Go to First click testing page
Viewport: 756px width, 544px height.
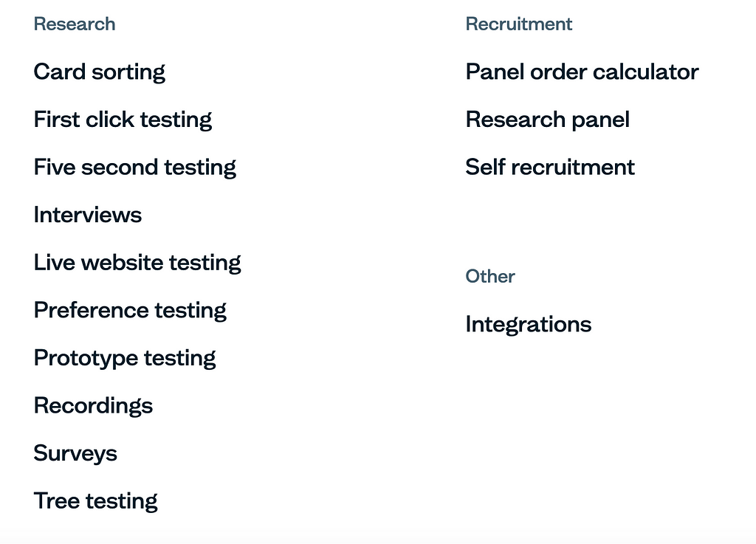pos(123,120)
